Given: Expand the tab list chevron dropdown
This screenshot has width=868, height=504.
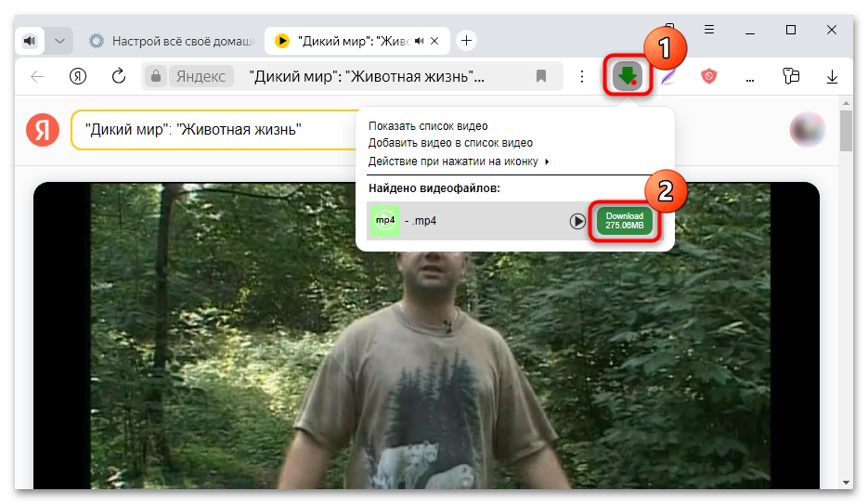Looking at the screenshot, I should (59, 41).
